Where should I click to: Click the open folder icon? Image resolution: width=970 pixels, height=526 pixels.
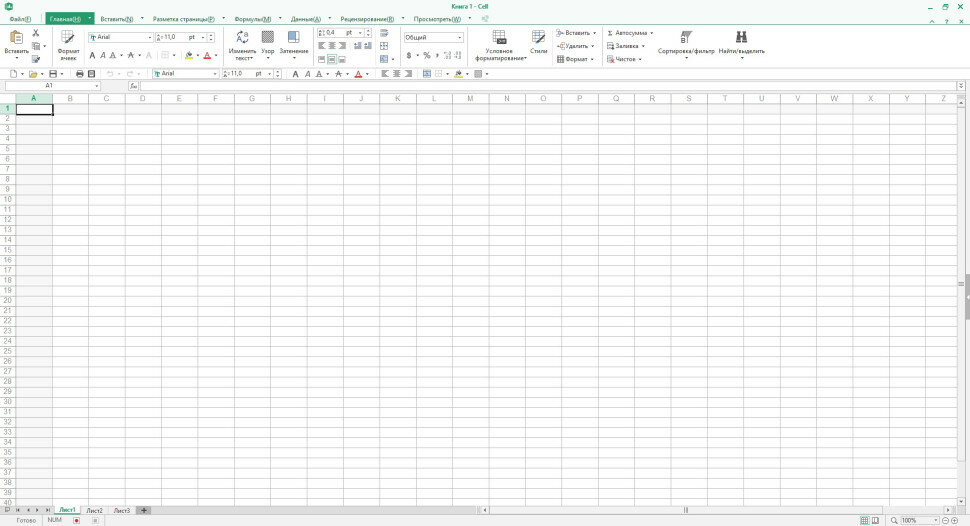(33, 74)
